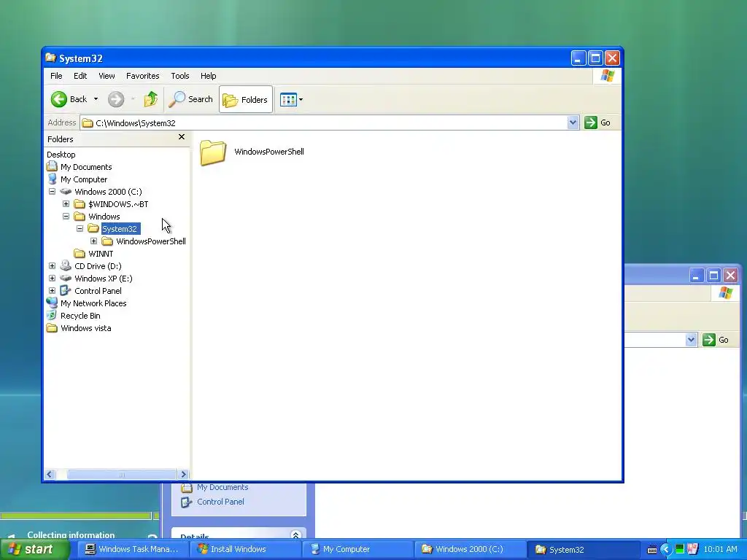The height and width of the screenshot is (560, 747).
Task: Close the Folders pane
Action: click(x=182, y=137)
